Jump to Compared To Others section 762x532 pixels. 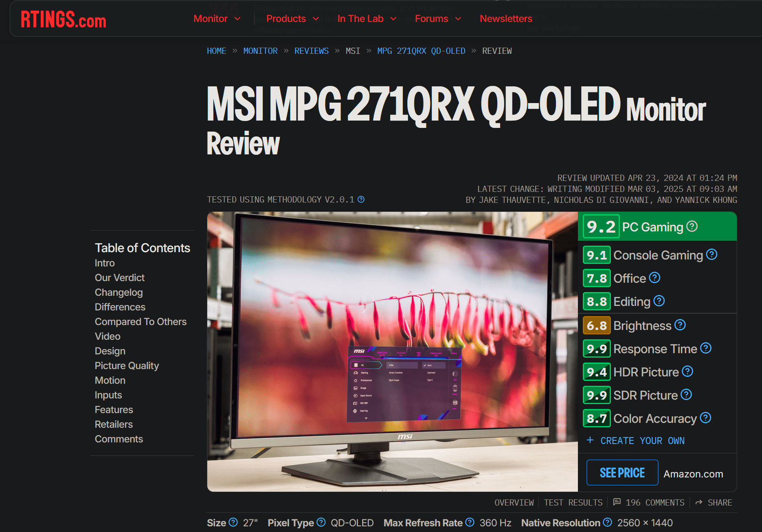click(x=141, y=322)
